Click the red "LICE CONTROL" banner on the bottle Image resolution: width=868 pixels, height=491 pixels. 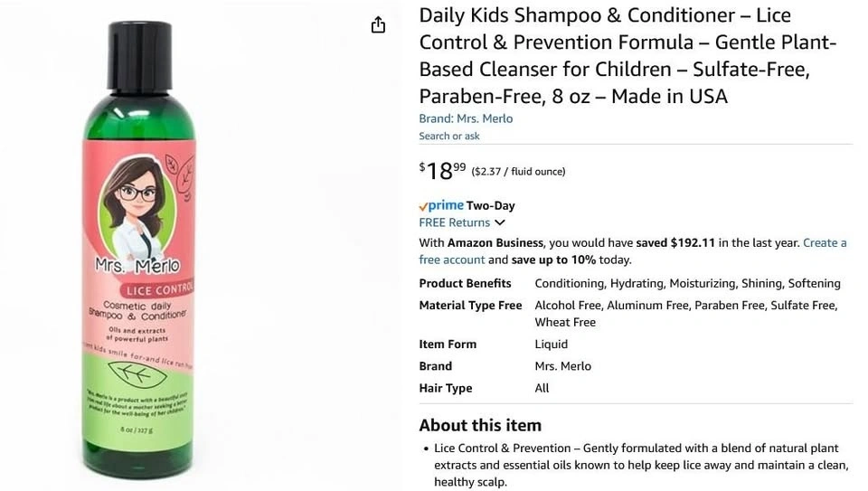click(x=160, y=289)
